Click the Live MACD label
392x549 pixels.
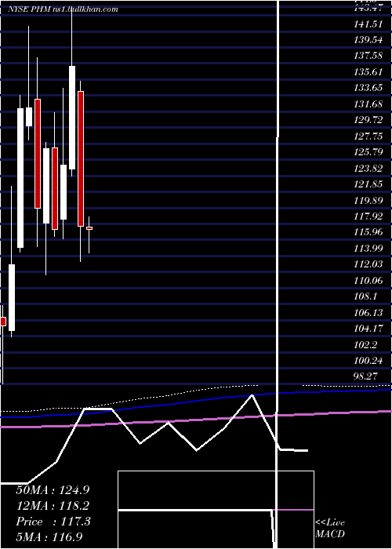[330, 528]
